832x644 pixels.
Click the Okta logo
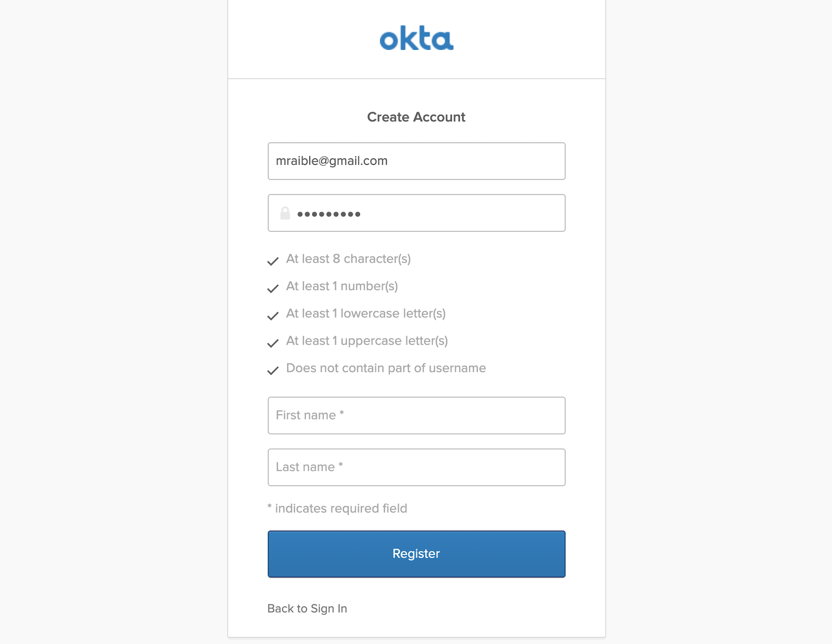click(x=416, y=39)
